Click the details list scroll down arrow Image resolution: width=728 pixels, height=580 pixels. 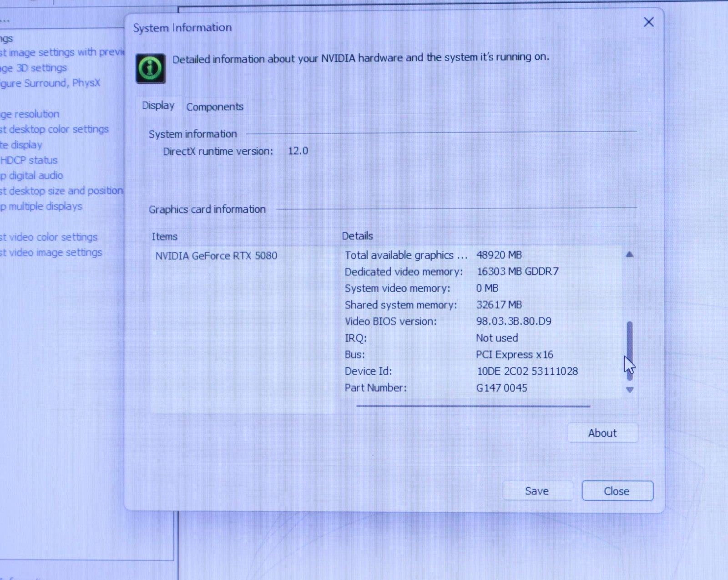point(630,390)
